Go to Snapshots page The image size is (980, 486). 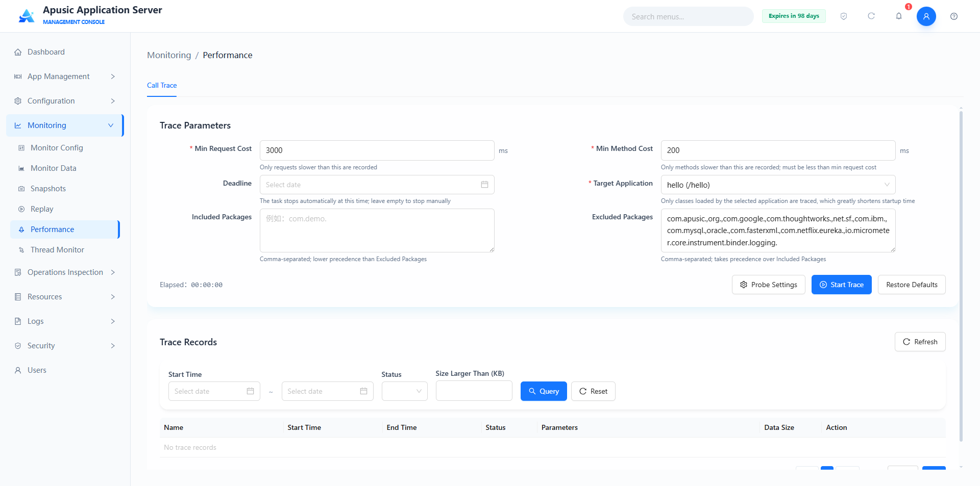[65, 189]
